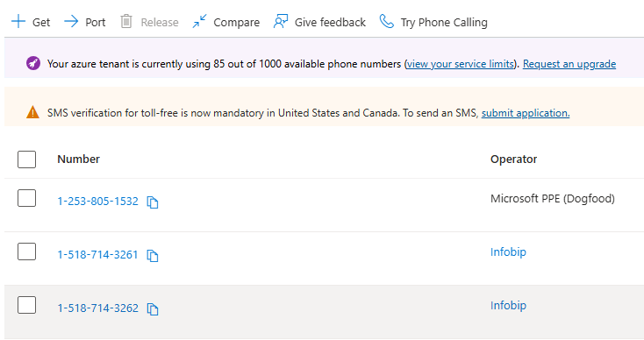Click the SMS verification warning triangle icon
This screenshot has width=644, height=340.
[x=32, y=112]
